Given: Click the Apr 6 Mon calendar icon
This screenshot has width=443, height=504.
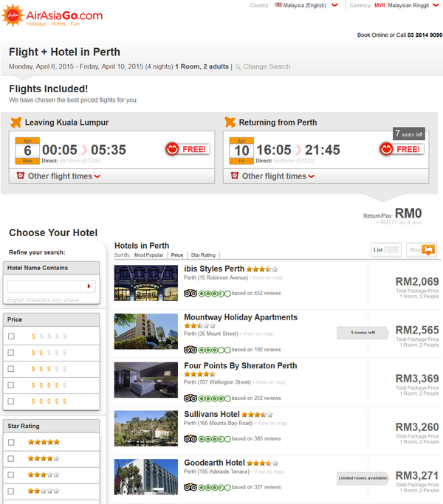Looking at the screenshot, I should pos(27,151).
